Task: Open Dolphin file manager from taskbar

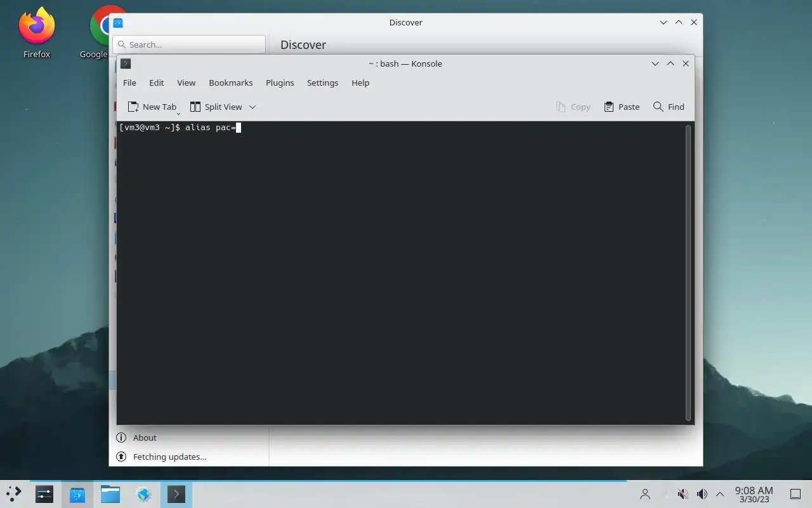Action: 110,494
